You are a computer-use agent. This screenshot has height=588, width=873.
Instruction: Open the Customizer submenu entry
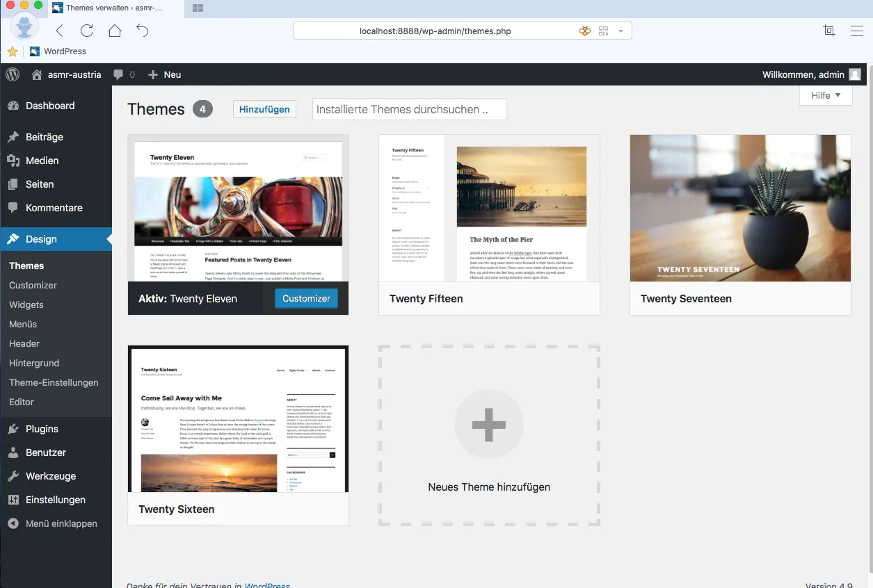pyautogui.click(x=33, y=285)
